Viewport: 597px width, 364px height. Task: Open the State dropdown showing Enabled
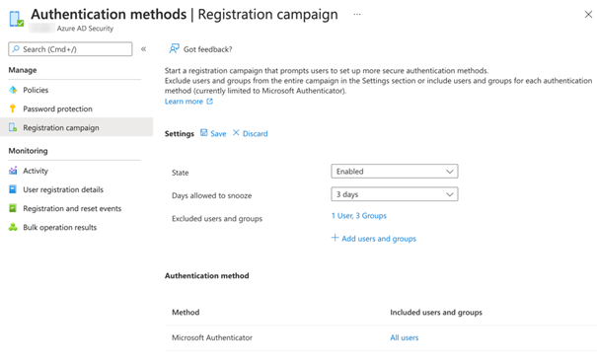395,172
